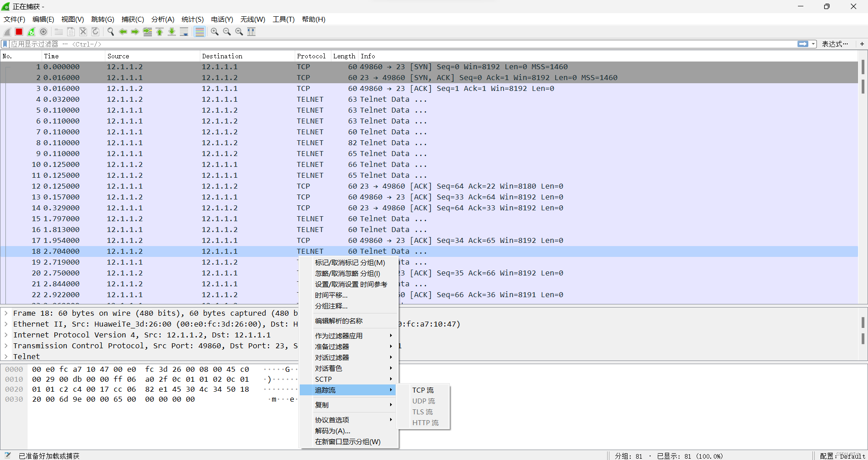Viewport: 868px width, 460px height.
Task: Jump to the last packet
Action: tap(172, 32)
